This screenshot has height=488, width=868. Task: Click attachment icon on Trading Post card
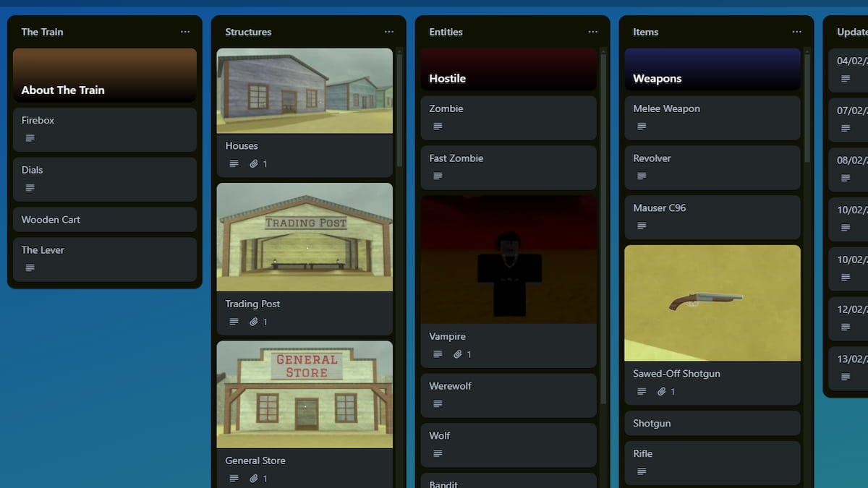(254, 322)
